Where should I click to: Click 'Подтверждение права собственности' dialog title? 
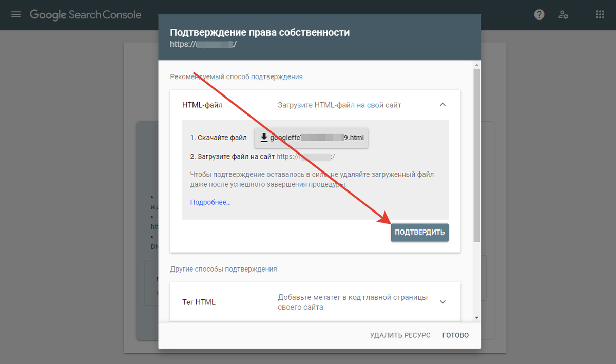(x=260, y=32)
